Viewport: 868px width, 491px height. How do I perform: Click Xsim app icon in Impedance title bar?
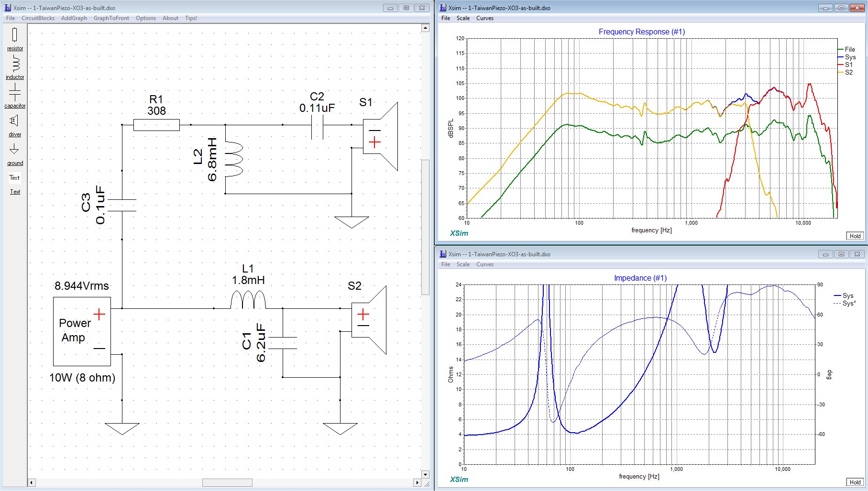(x=443, y=254)
